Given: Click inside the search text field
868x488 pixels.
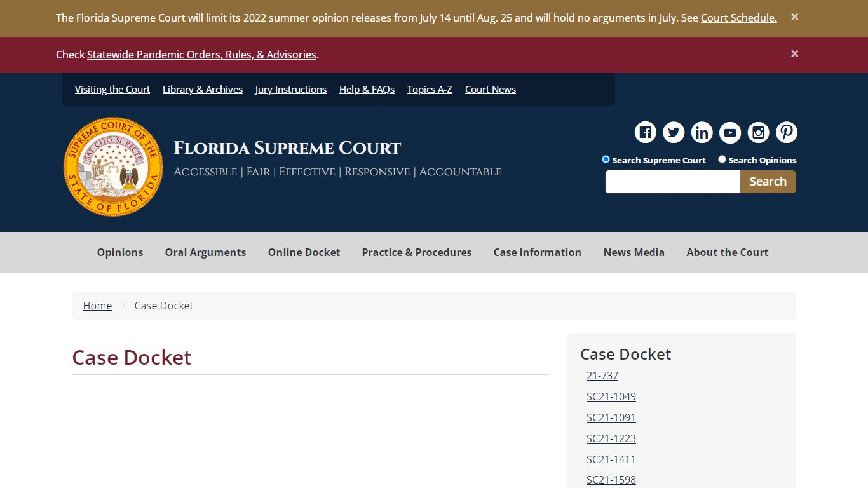Looking at the screenshot, I should [x=672, y=182].
